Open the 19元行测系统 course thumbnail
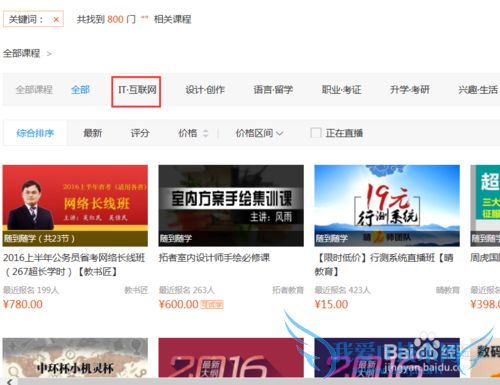The width and height of the screenshot is (500, 385). 387,206
